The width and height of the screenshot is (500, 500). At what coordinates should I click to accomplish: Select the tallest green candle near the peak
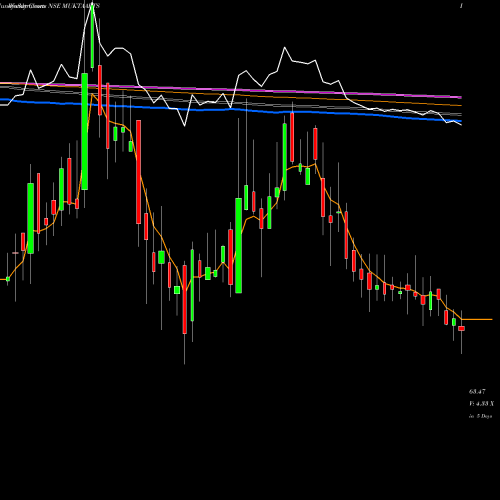tap(85, 131)
